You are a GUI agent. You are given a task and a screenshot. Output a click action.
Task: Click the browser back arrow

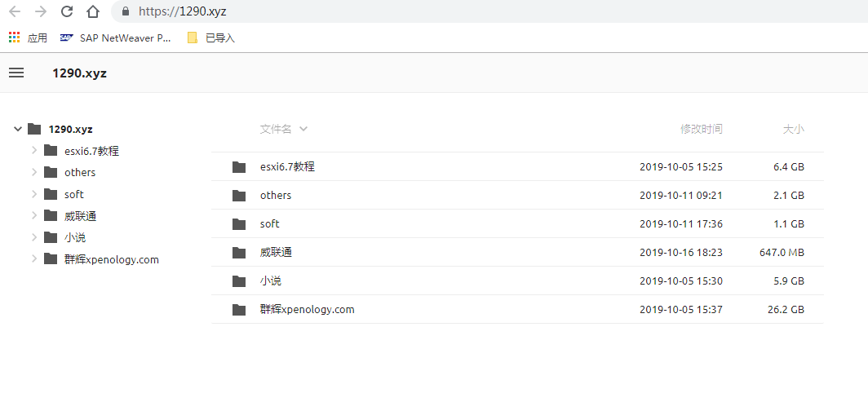(x=15, y=11)
